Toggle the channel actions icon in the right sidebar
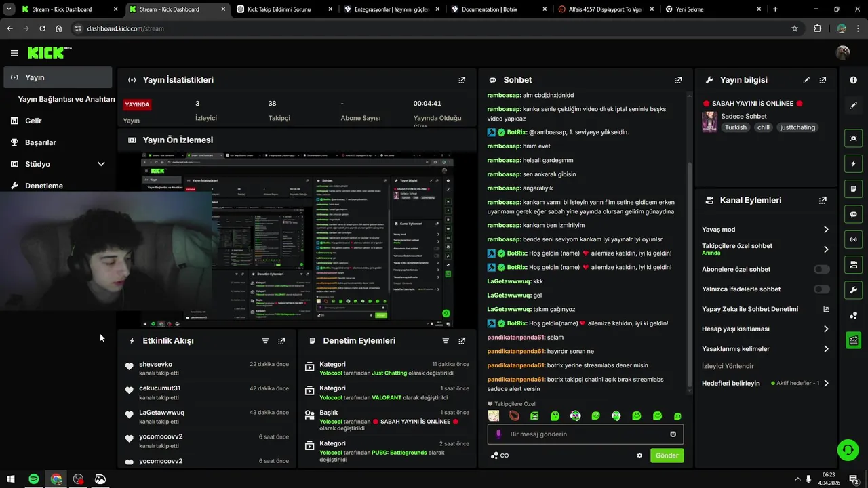Viewport: 868px width, 488px height. click(x=853, y=264)
